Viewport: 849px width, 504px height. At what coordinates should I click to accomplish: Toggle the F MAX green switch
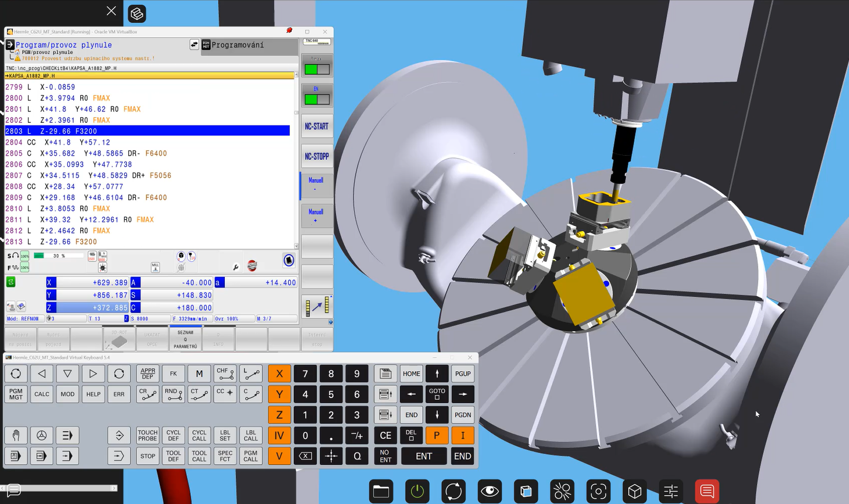pos(317,69)
